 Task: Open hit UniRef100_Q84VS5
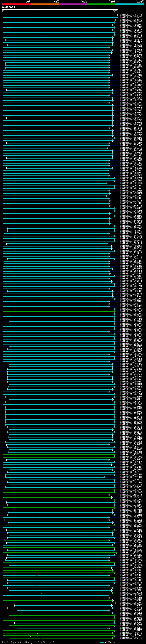coord(131,20)
